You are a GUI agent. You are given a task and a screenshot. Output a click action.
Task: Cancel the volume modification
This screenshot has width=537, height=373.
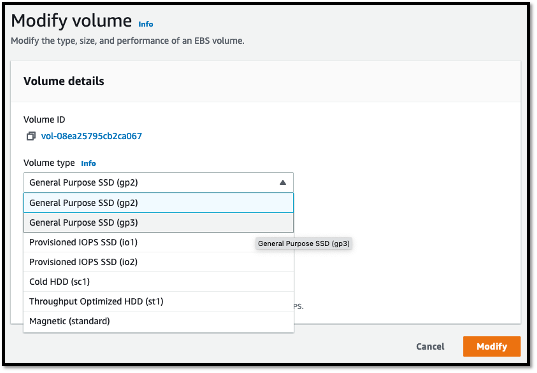[x=430, y=347]
